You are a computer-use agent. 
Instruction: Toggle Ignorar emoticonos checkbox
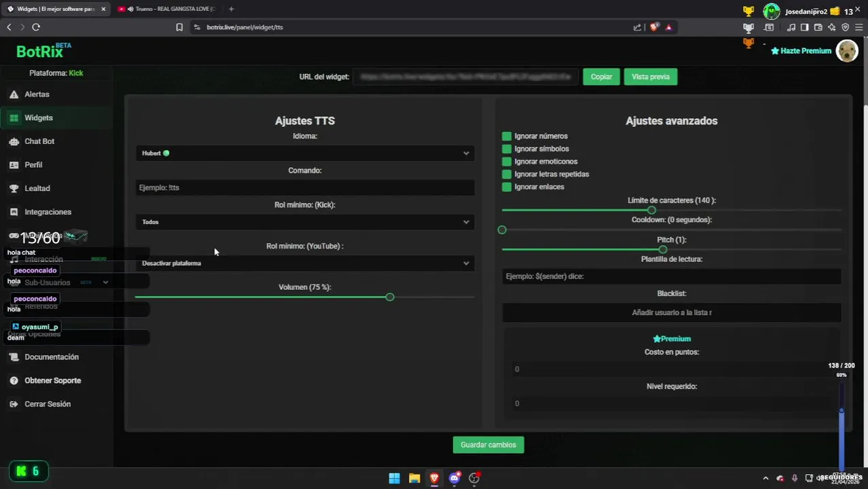click(x=507, y=162)
